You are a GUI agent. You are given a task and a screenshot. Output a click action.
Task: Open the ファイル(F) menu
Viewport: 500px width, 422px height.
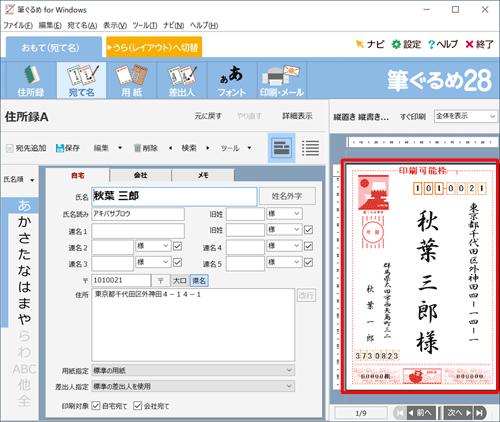pyautogui.click(x=18, y=25)
